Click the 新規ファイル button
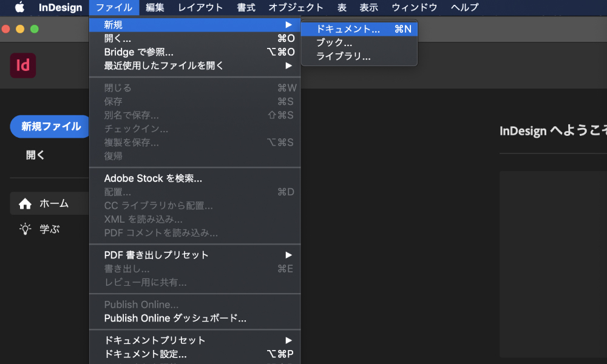The image size is (607, 364). (x=50, y=127)
